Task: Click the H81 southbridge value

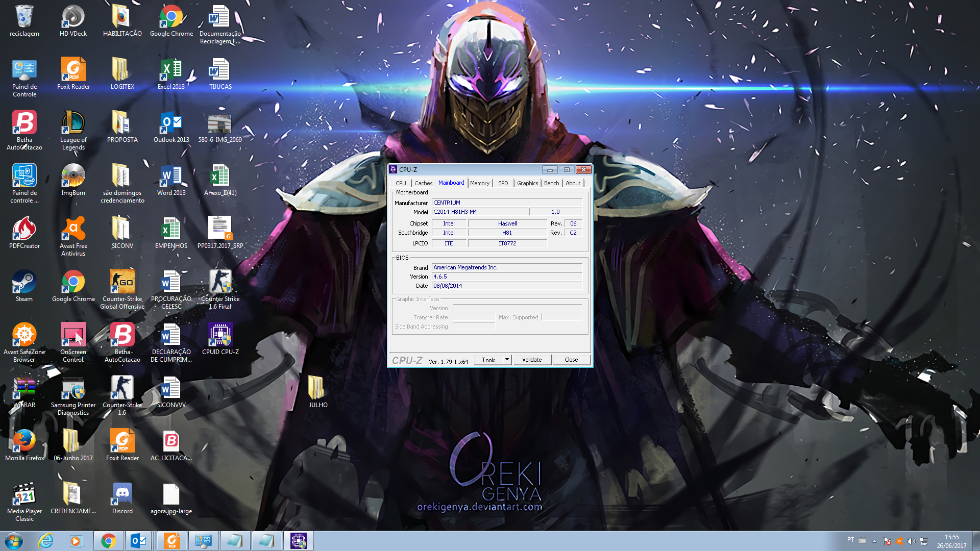Action: click(x=507, y=233)
